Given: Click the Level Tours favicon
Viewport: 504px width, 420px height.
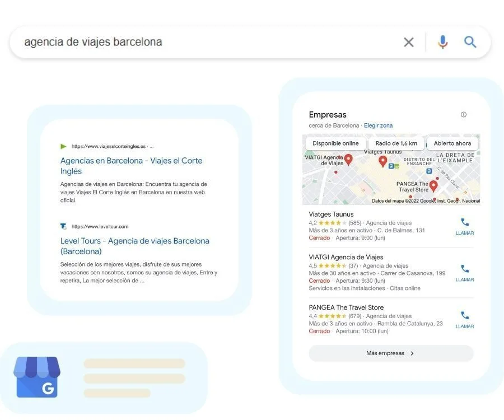Looking at the screenshot, I should coord(64,226).
